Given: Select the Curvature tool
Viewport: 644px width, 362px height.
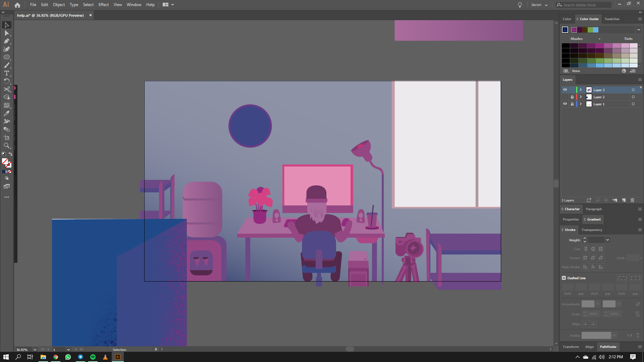Looking at the screenshot, I should [7, 49].
